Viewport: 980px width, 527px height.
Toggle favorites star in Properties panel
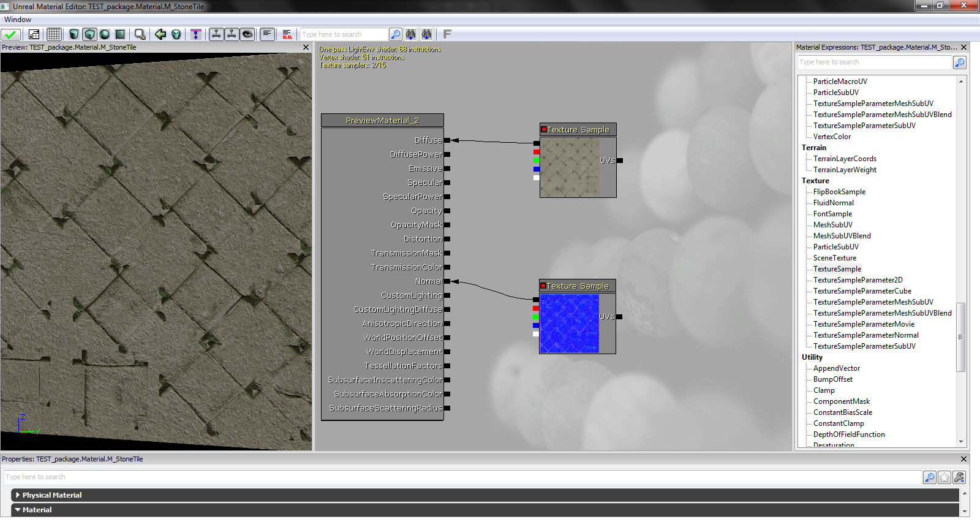coord(944,477)
